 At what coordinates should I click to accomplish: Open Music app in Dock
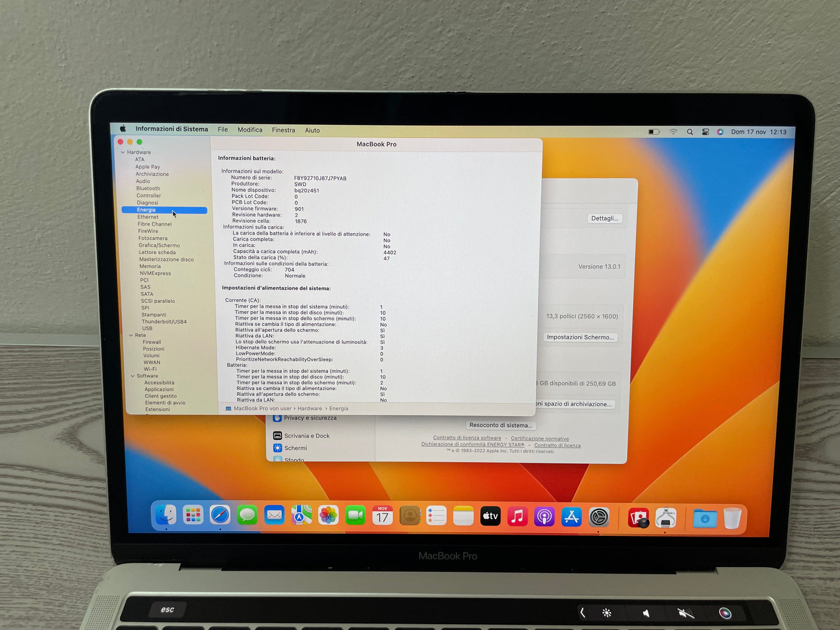(517, 516)
